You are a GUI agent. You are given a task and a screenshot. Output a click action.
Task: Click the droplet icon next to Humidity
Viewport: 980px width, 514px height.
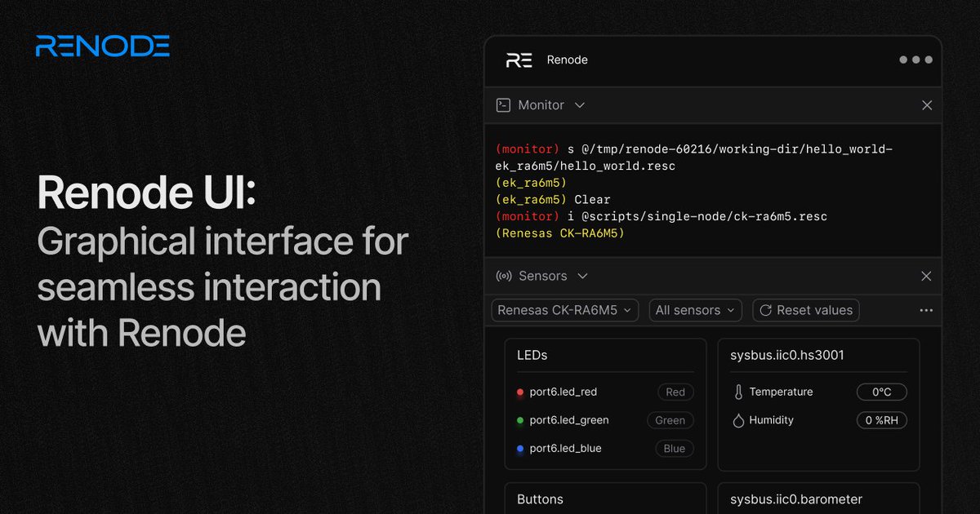tap(737, 420)
